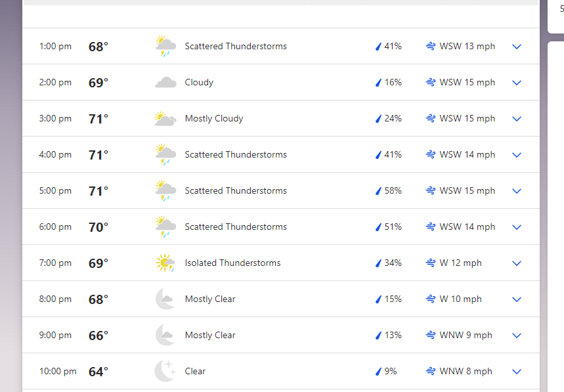This screenshot has height=392, width=564.
Task: Expand details for 9:00 pm forecast
Action: pyautogui.click(x=517, y=335)
